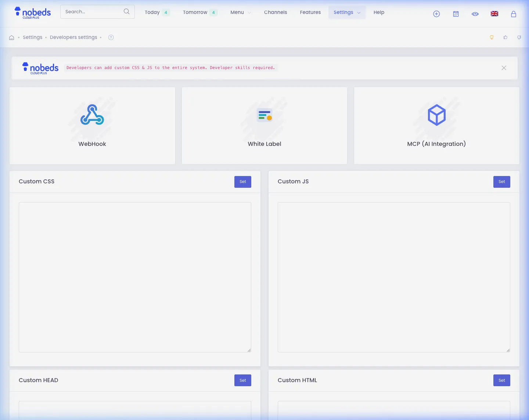Open the WebHook card
Screen dimensions: 529x420
(x=92, y=126)
